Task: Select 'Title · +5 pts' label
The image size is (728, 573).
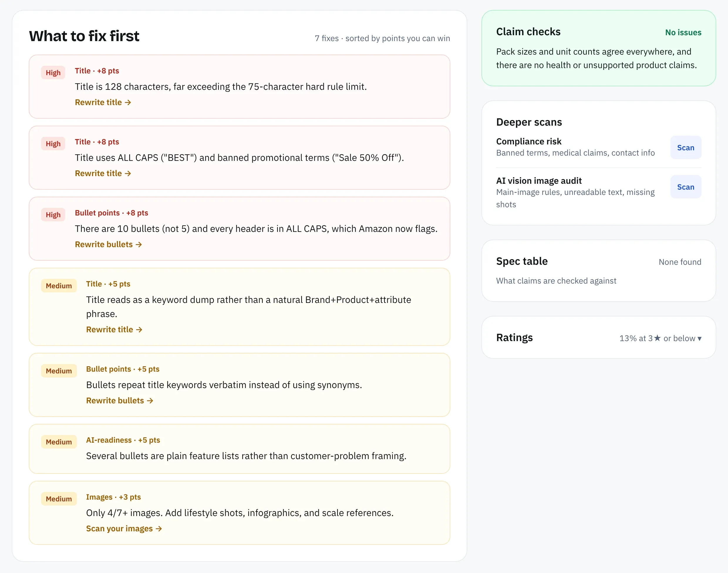Action: pos(108,284)
